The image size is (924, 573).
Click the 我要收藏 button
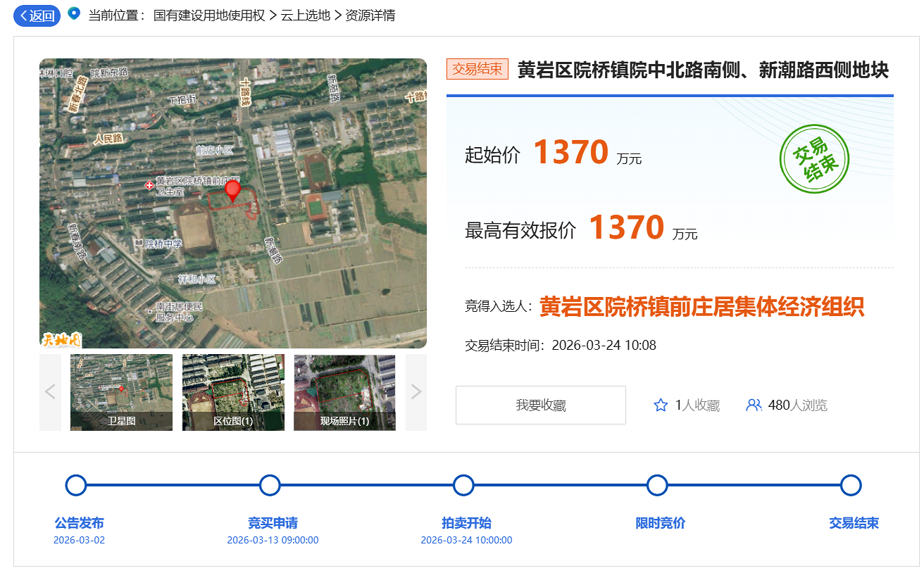[540, 405]
